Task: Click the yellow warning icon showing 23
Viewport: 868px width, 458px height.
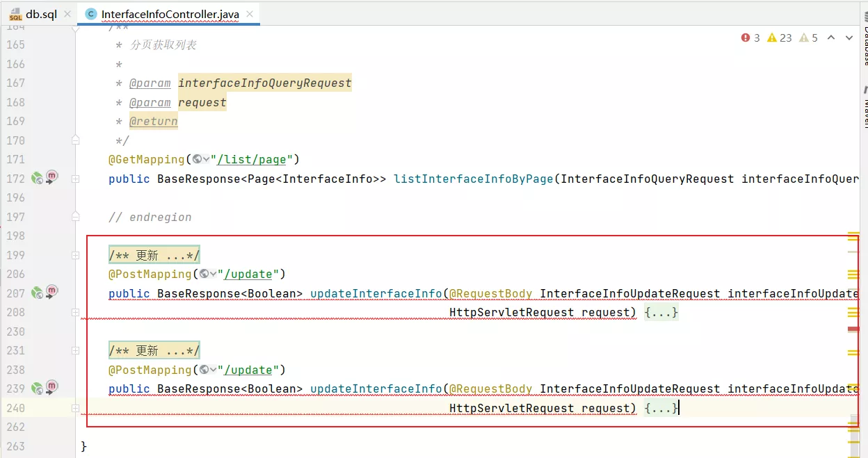Action: point(772,38)
